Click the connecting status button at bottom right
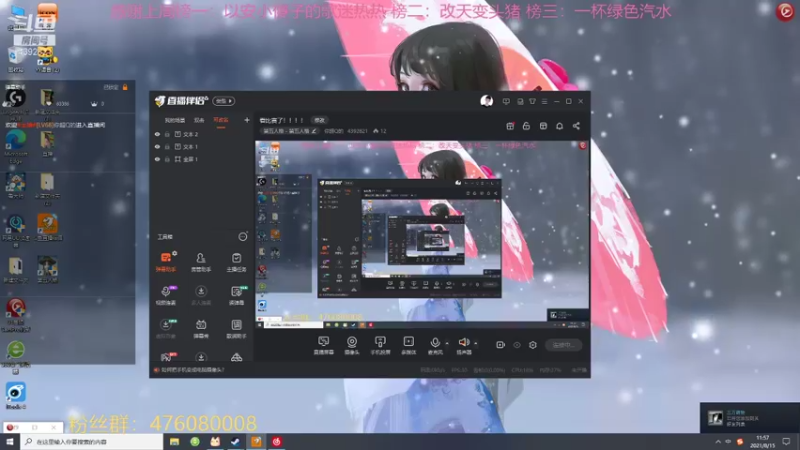 coord(564,345)
